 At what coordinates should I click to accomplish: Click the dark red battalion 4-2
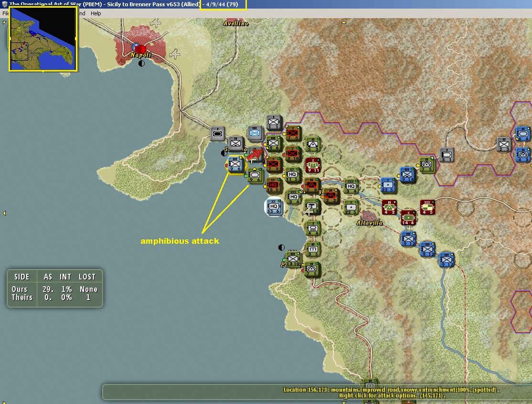pyautogui.click(x=390, y=207)
